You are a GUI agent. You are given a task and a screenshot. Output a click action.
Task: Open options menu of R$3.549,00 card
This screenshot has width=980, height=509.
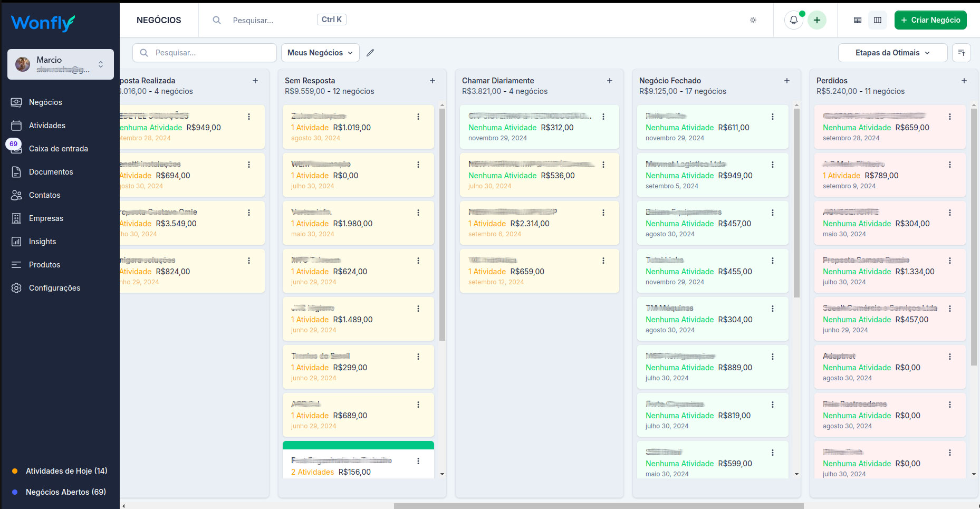249,213
